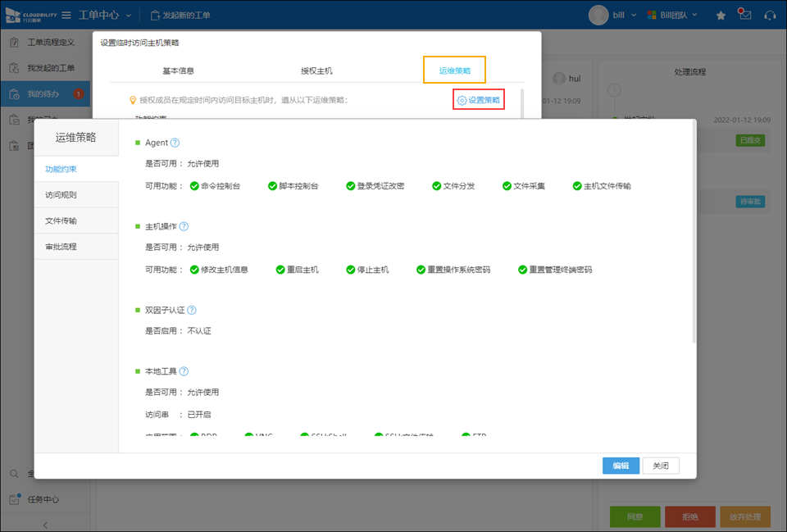Toggle the hamburger menu icon
Viewport: 787px width, 532px height.
coord(66,15)
